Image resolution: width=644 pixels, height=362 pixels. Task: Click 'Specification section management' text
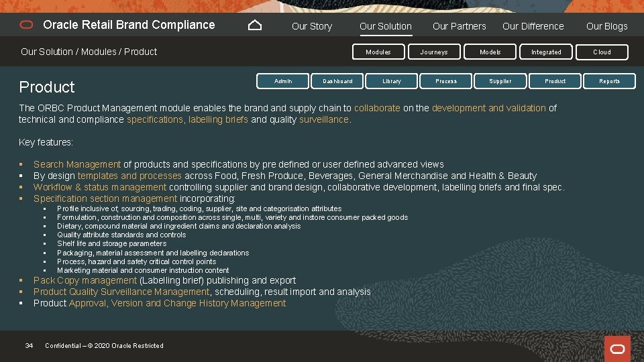[105, 198]
